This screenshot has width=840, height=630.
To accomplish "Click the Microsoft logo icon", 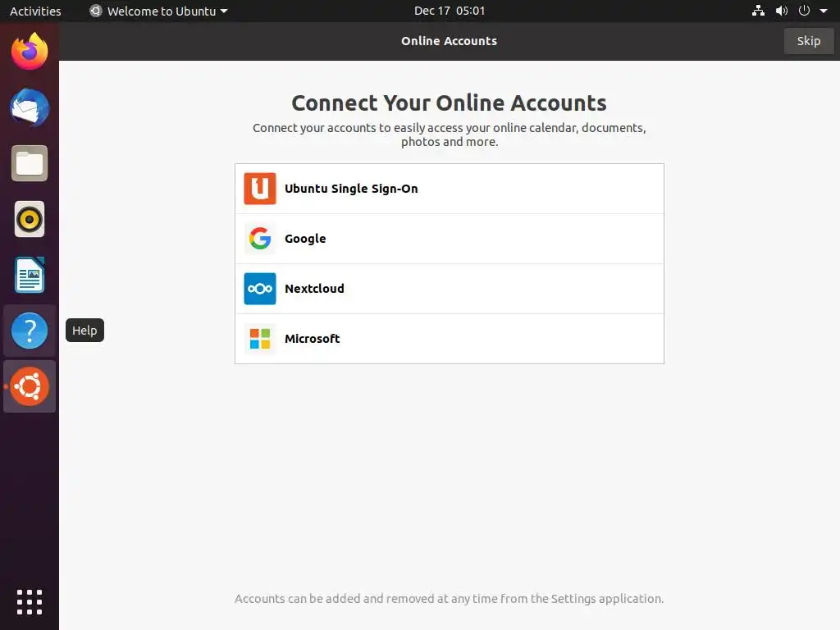I will point(260,339).
